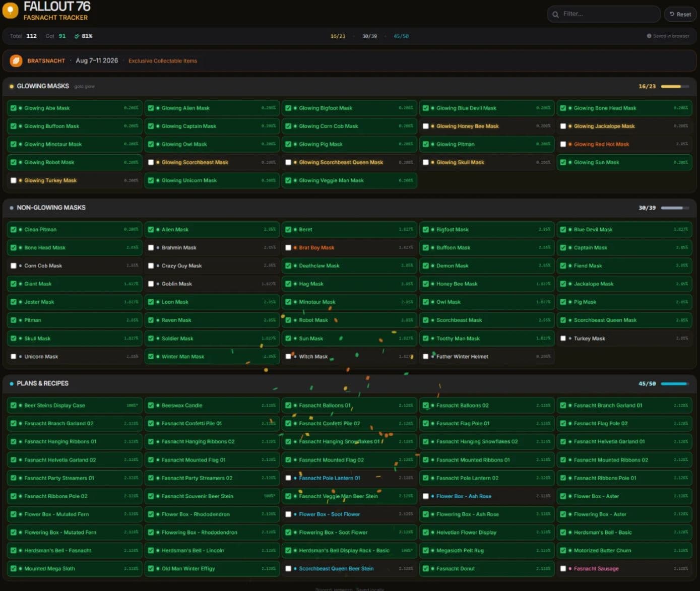Uncheck the Clean Pitman checkbox
This screenshot has width=700, height=591.
14,230
